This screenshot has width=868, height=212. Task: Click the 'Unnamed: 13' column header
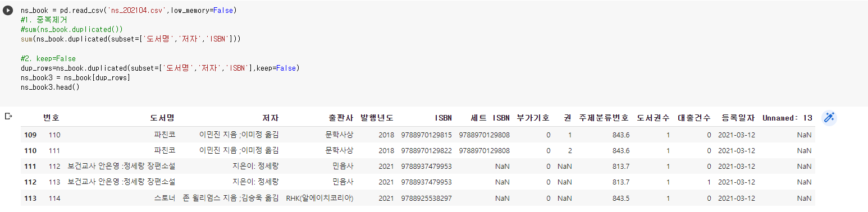[787, 118]
